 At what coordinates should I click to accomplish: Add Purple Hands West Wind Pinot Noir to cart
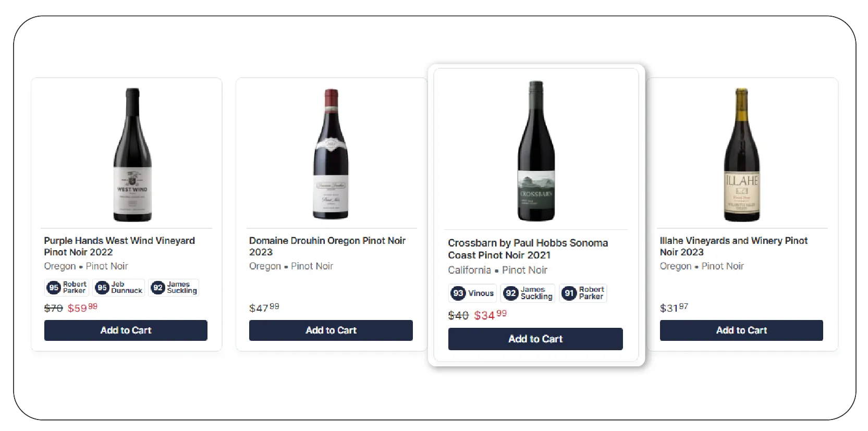click(x=126, y=330)
